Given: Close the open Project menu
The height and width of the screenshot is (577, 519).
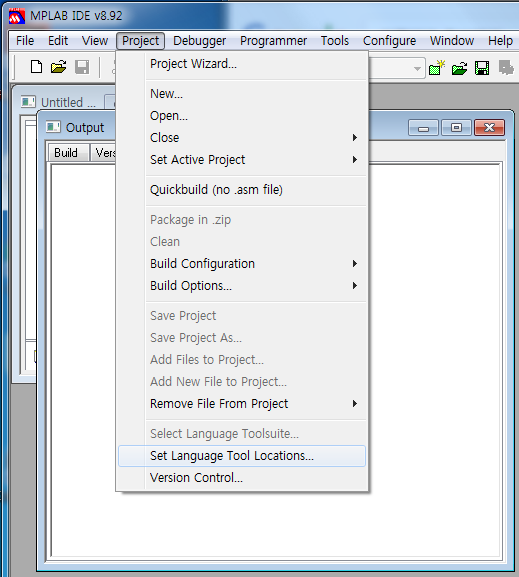Looking at the screenshot, I should tap(141, 40).
